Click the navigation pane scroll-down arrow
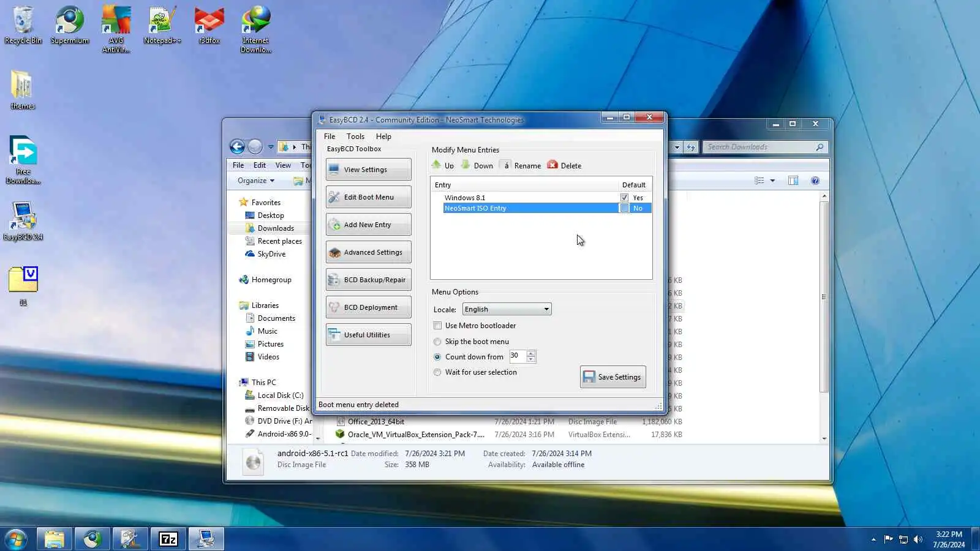Image resolution: width=980 pixels, height=551 pixels. (x=318, y=438)
